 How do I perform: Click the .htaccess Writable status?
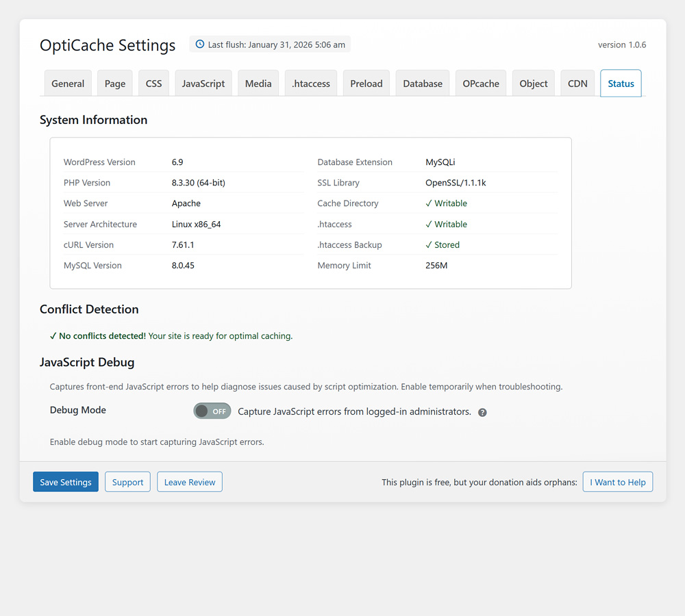446,224
